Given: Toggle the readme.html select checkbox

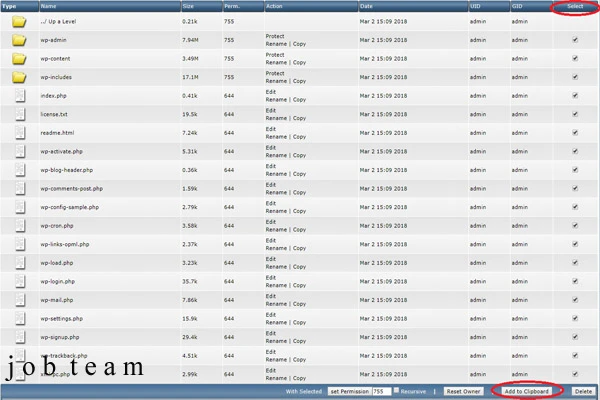Looking at the screenshot, I should 574,133.
